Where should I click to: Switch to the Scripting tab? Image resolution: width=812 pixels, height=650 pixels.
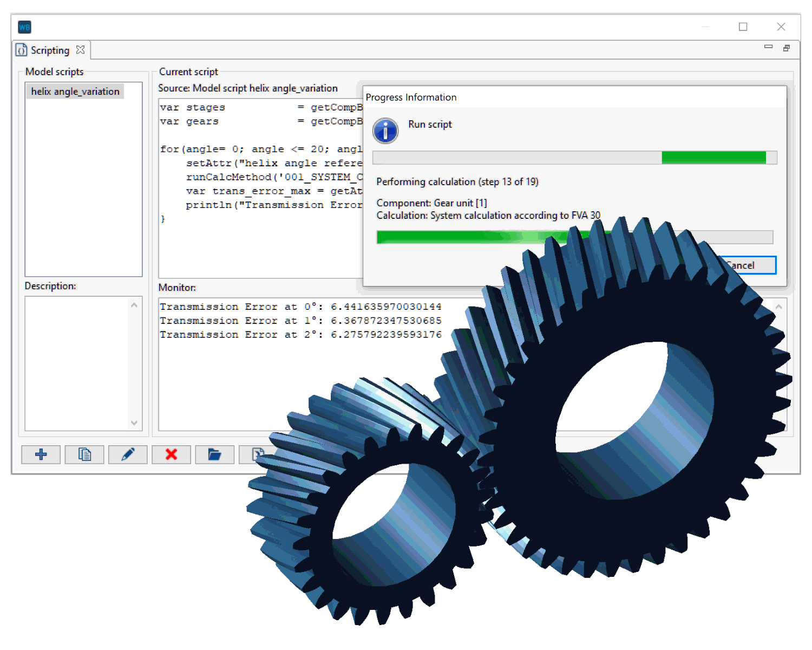[50, 50]
